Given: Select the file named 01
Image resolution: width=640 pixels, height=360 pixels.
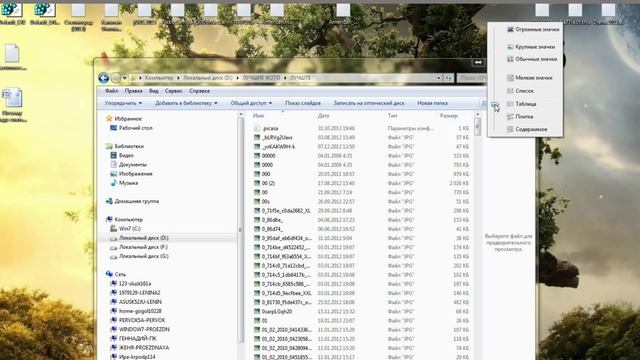Looking at the screenshot, I should [264, 321].
